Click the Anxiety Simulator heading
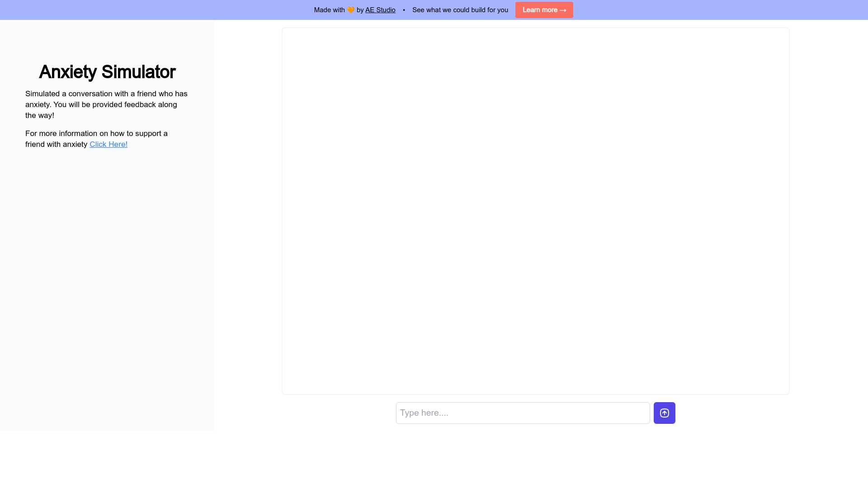 [107, 71]
